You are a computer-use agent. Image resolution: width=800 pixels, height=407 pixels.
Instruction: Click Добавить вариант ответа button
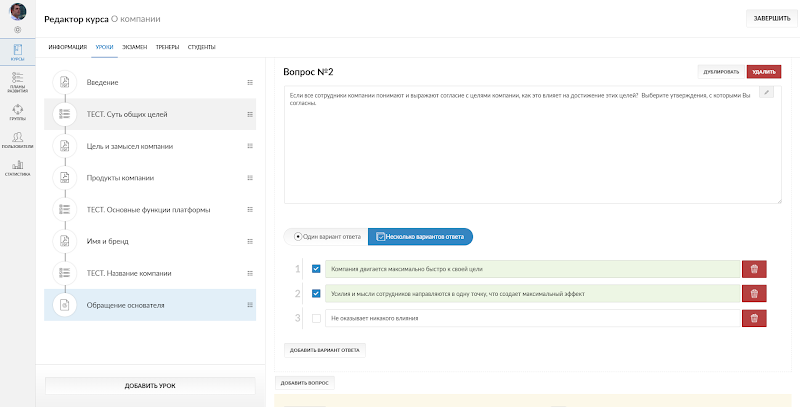[x=324, y=350]
